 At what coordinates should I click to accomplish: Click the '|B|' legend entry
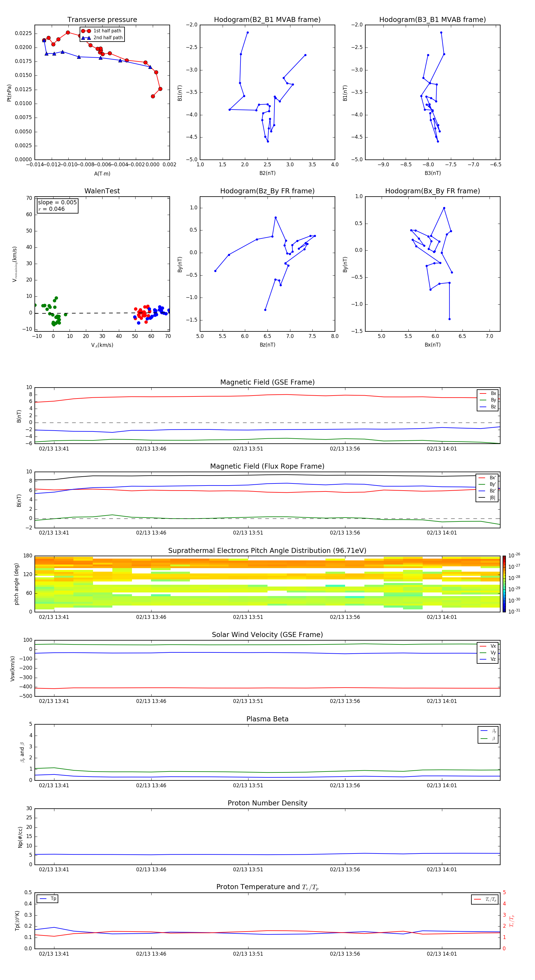(x=487, y=498)
